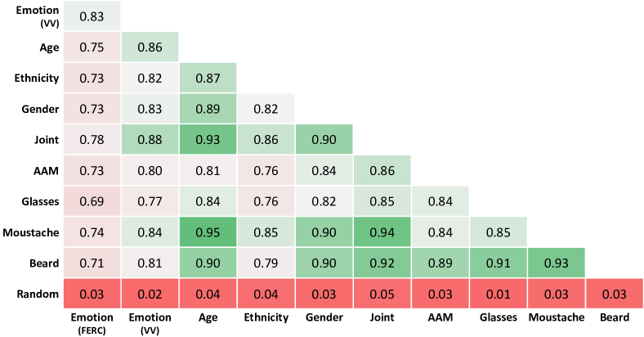
Task: Select the Random row's 0.01 Glasses cell
Action: [498, 294]
